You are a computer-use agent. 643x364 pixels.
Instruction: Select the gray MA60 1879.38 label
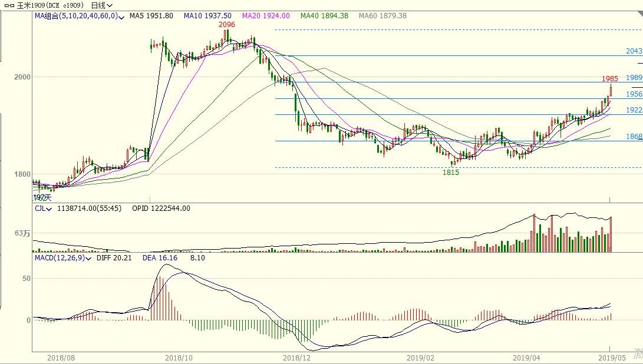pos(382,16)
